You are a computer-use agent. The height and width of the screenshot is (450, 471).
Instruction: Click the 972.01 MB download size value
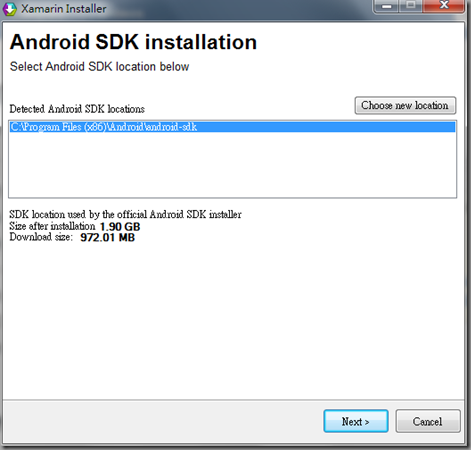(x=108, y=237)
